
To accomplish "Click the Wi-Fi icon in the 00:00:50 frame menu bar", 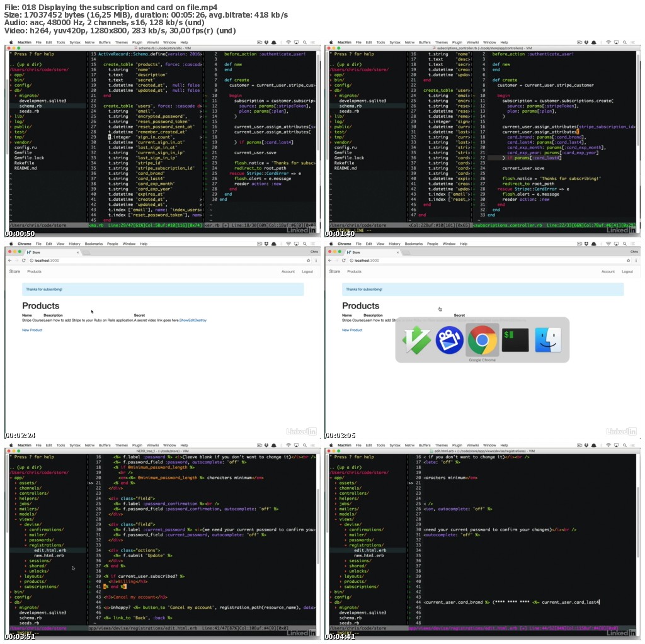I will [288, 42].
